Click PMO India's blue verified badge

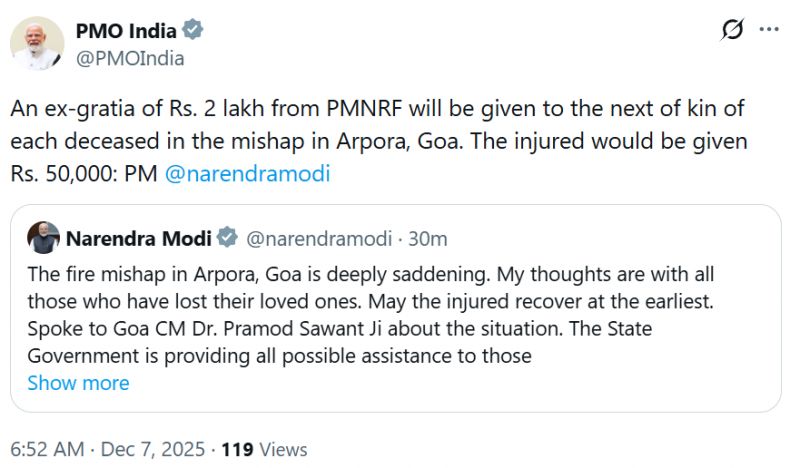[x=193, y=30]
